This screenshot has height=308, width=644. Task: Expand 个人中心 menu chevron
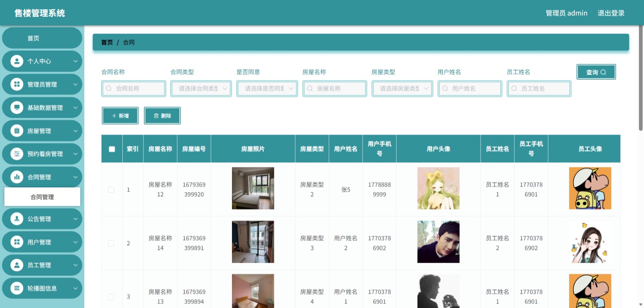(x=75, y=61)
